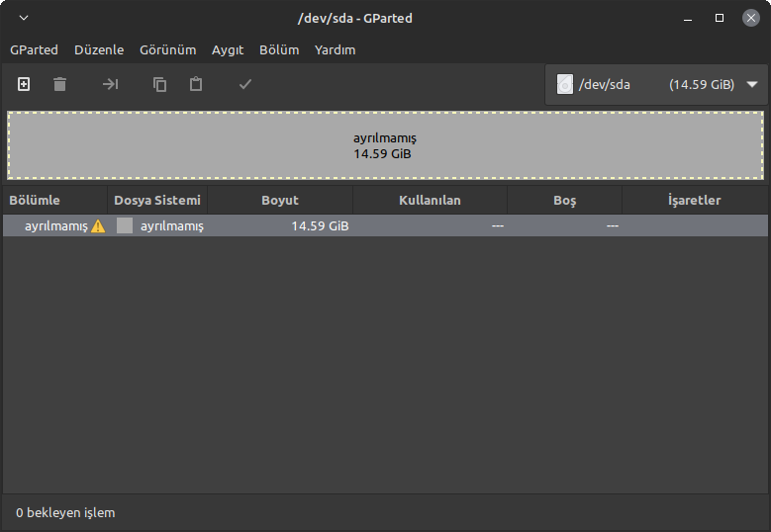Image resolution: width=771 pixels, height=532 pixels.
Task: Create a new partition with toolbar icon
Action: (24, 84)
